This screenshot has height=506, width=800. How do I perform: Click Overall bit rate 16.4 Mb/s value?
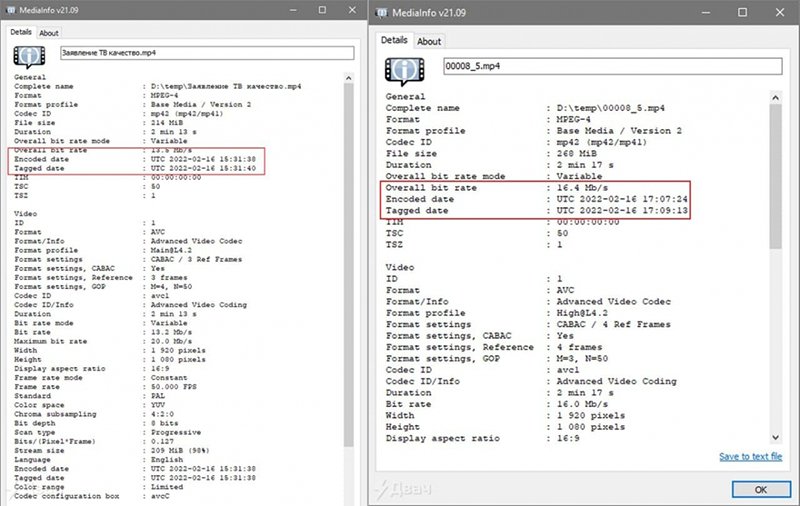[582, 188]
